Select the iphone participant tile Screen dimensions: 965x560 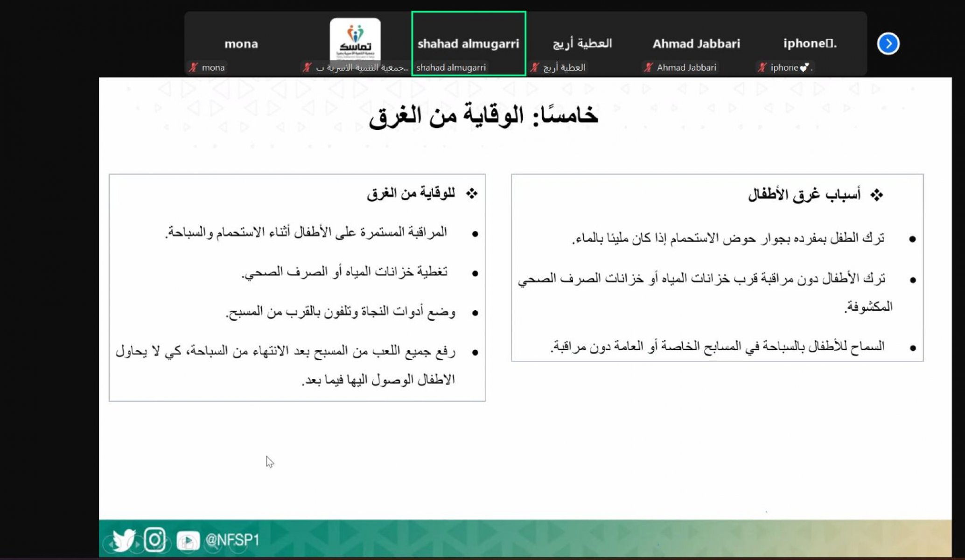coord(810,43)
